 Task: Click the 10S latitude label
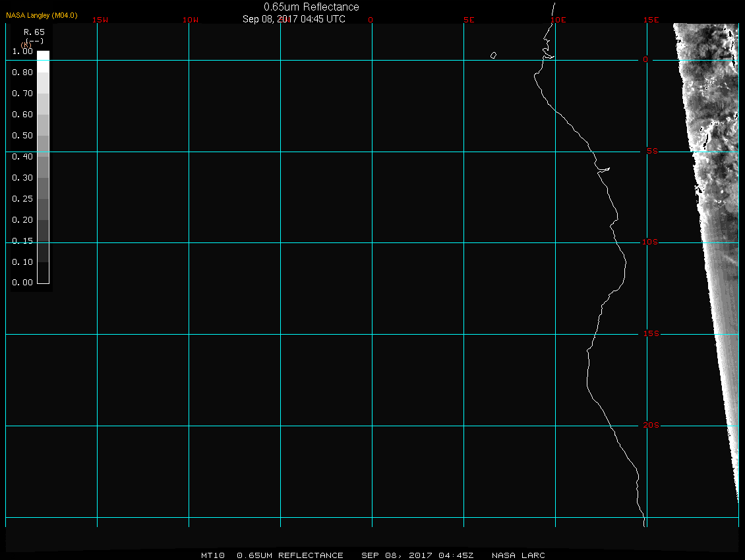tap(650, 242)
